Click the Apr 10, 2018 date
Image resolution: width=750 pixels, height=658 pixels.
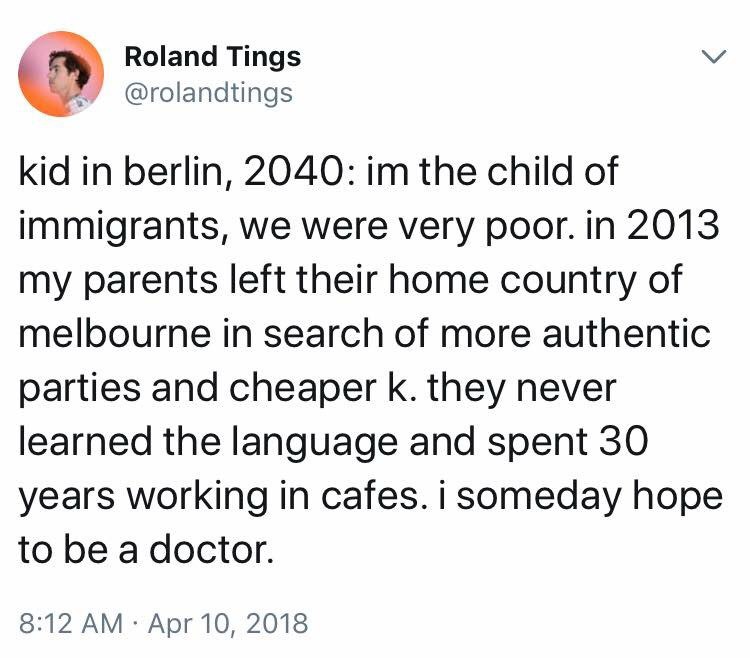click(230, 624)
